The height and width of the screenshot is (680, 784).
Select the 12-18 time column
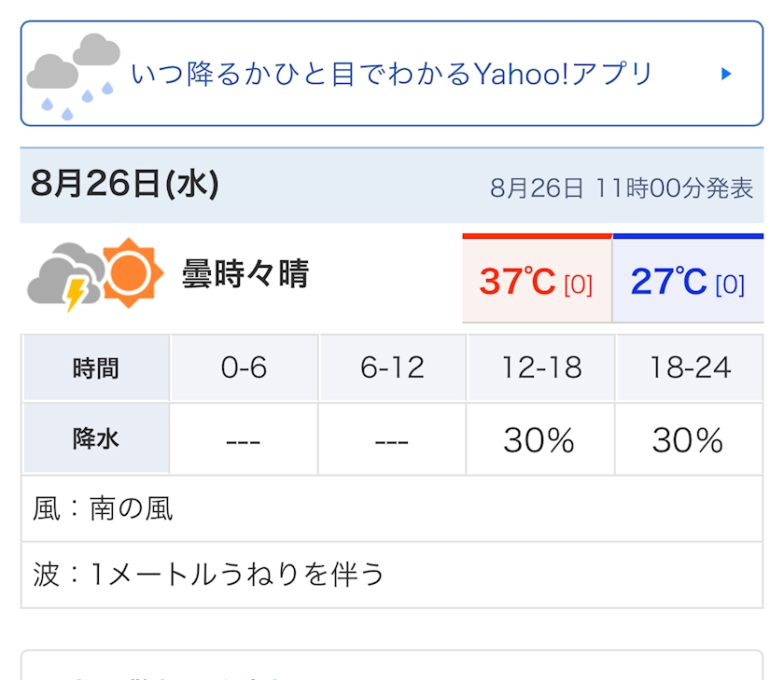coord(541,368)
